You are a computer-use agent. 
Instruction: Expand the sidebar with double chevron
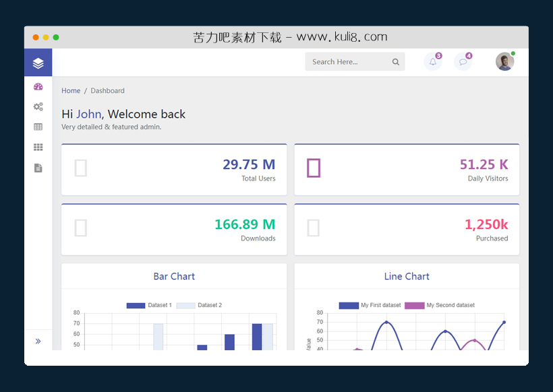tap(38, 341)
